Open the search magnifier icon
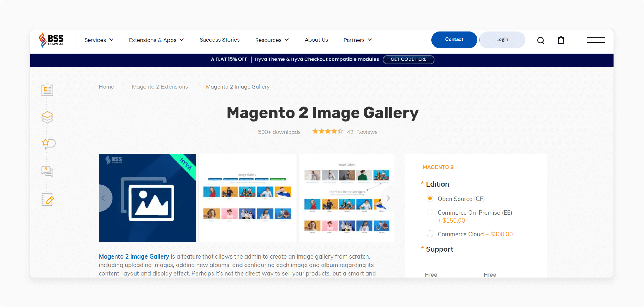 tap(540, 40)
